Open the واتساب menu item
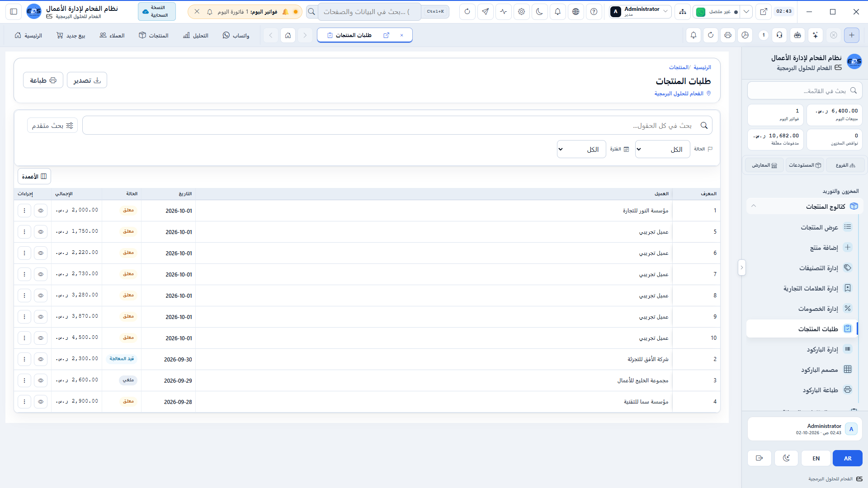 click(236, 35)
